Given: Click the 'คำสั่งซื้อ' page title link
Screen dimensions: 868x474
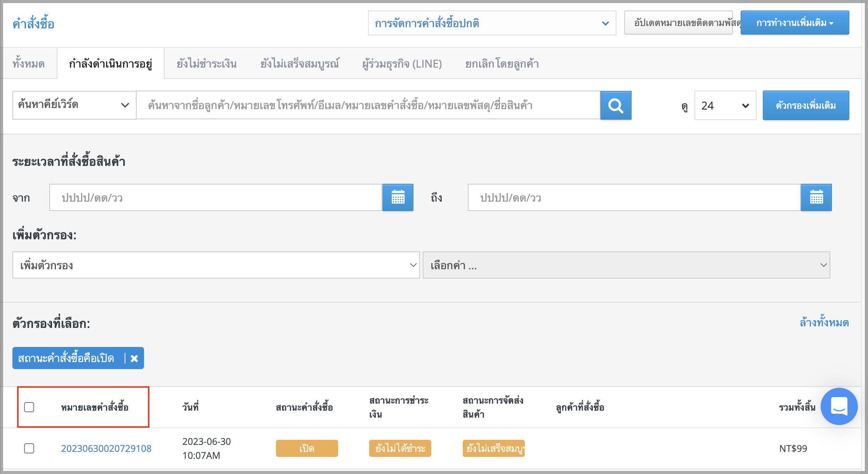Looking at the screenshot, I should click(33, 24).
